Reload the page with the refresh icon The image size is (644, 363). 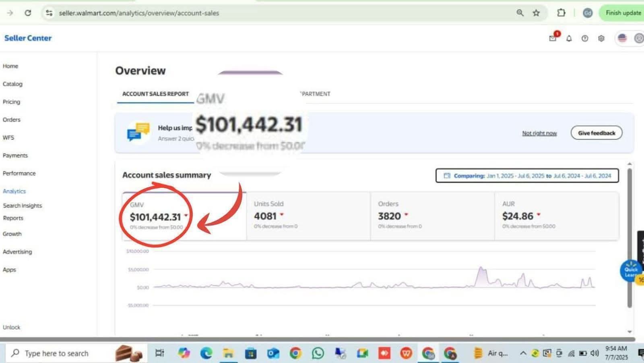[28, 13]
